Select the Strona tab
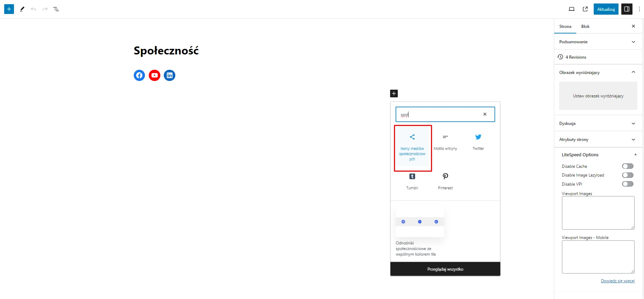 tap(565, 27)
